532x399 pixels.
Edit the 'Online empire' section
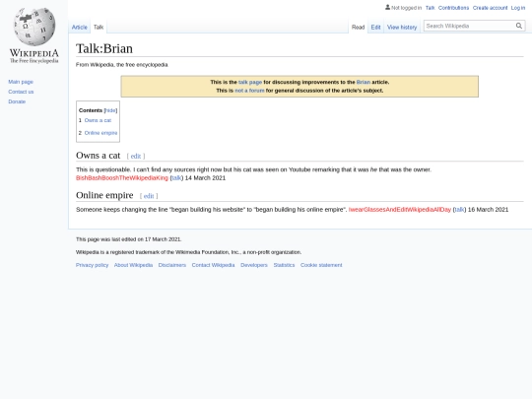coord(149,196)
